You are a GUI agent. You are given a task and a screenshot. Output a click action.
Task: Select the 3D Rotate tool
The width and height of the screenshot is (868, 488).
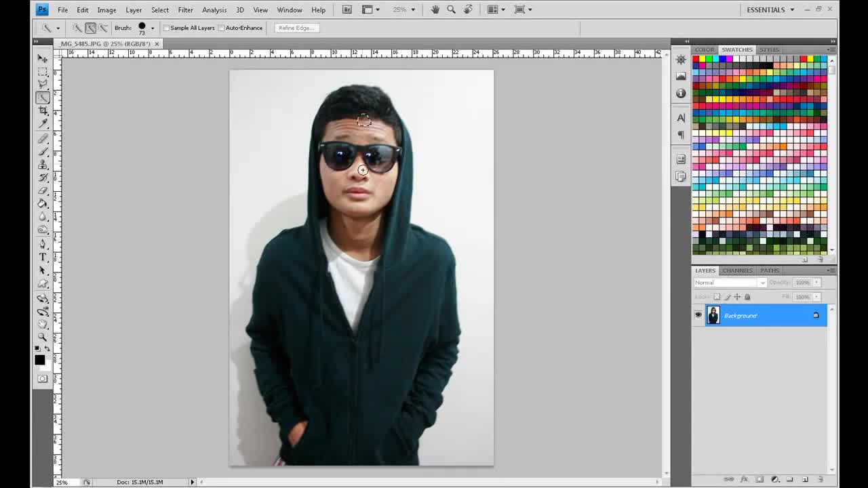click(43, 298)
